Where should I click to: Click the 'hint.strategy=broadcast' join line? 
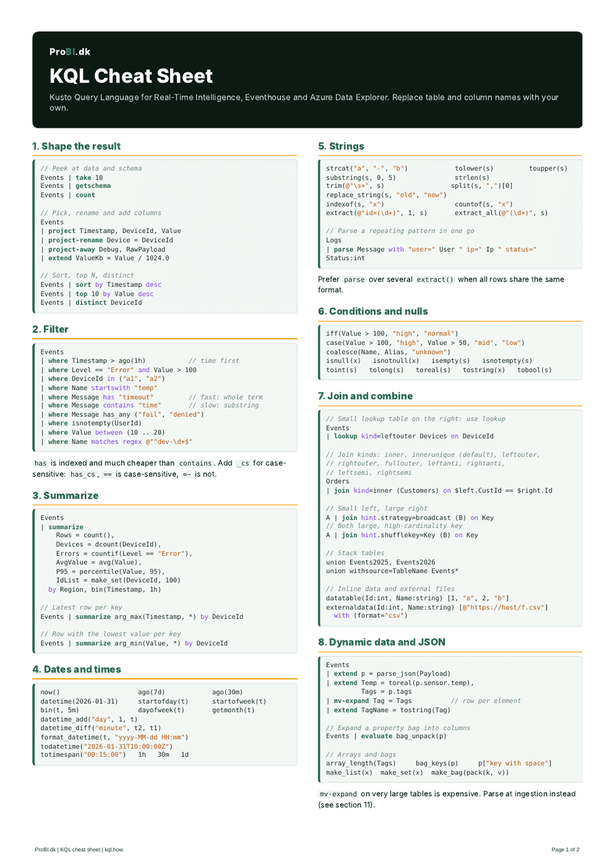(x=410, y=518)
